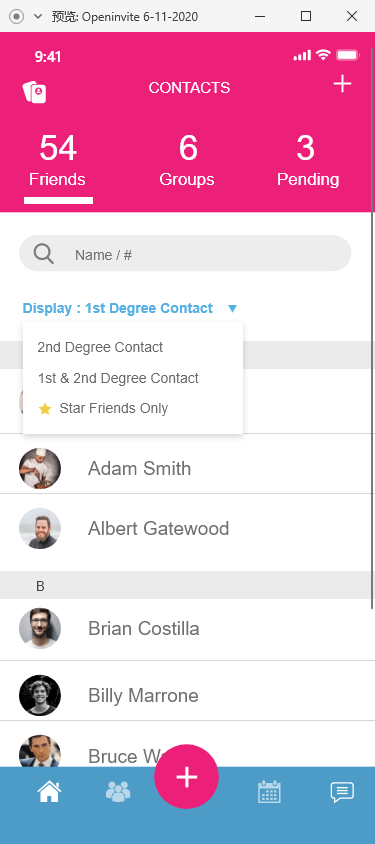Expand the title bar chevron dropdown
This screenshot has width=375, height=844.
click(x=38, y=17)
